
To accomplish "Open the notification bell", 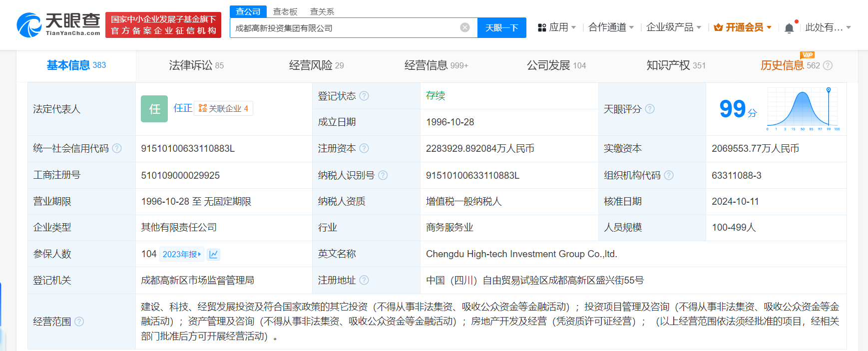I will coord(789,28).
